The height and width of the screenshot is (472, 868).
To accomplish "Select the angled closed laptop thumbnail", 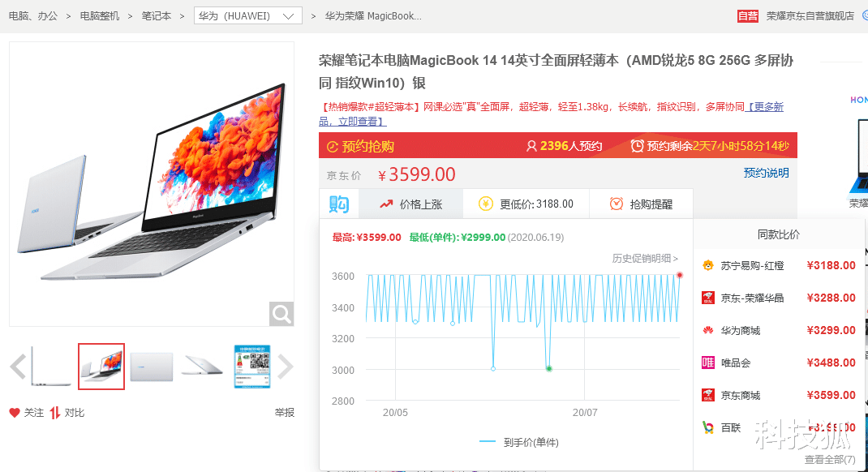I will click(x=202, y=367).
